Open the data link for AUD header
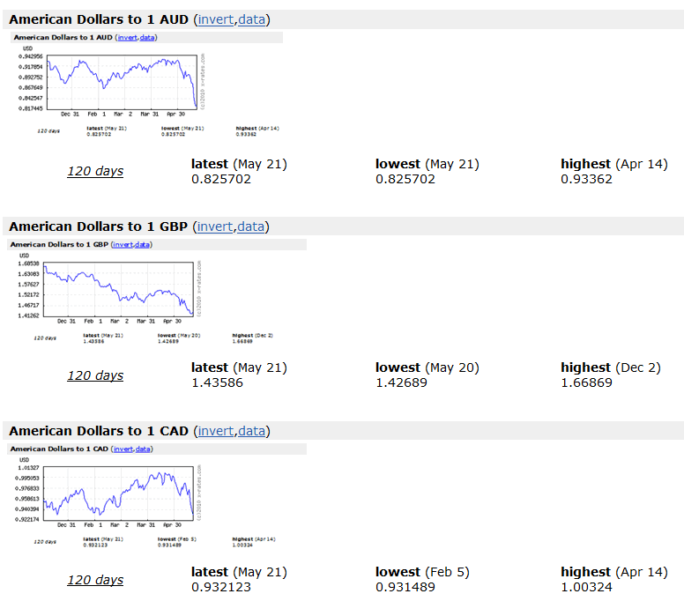684x616 pixels. 252,19
